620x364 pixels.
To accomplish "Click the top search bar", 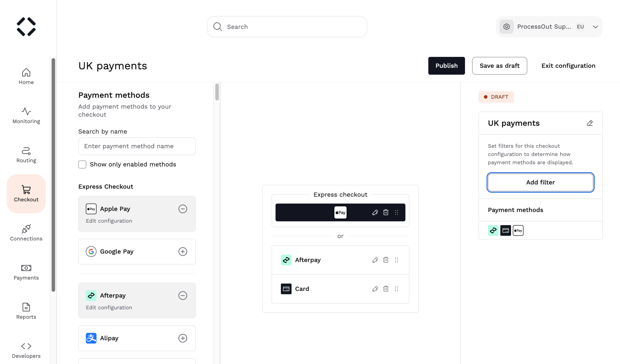I will [287, 26].
